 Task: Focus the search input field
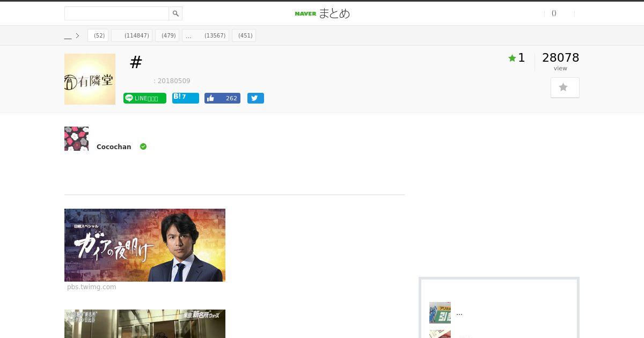click(x=116, y=13)
